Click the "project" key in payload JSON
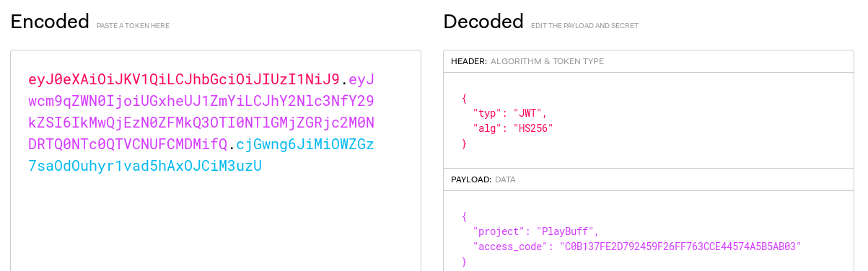 [497, 231]
